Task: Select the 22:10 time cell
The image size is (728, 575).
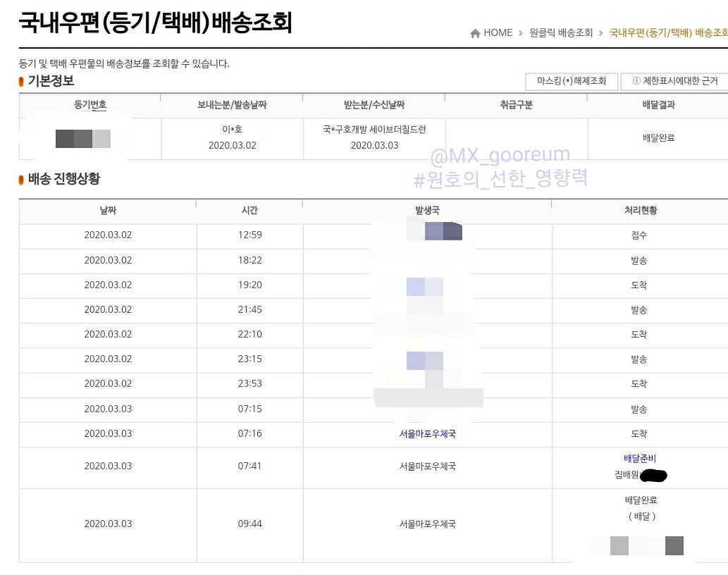Action: (249, 334)
